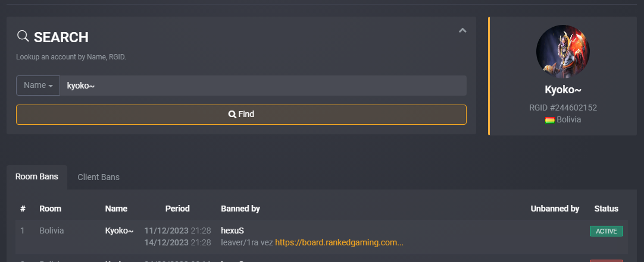Click banned-by admin hexuS

tap(233, 231)
